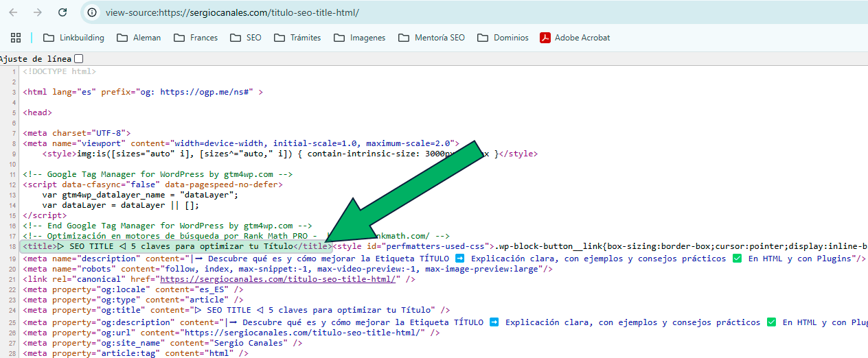Open the Dominios bookmark folder

click(503, 38)
